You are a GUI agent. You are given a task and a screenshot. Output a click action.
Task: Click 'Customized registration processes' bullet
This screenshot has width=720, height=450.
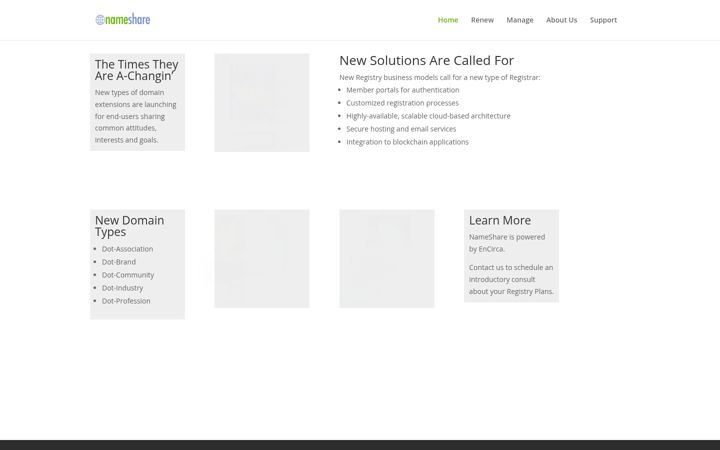[x=402, y=103]
